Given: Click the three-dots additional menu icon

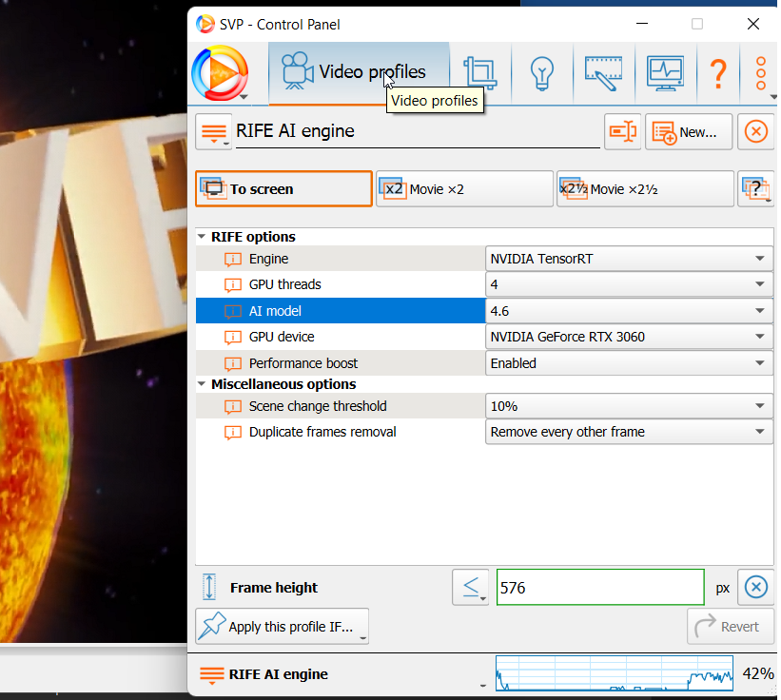Looking at the screenshot, I should tap(760, 72).
